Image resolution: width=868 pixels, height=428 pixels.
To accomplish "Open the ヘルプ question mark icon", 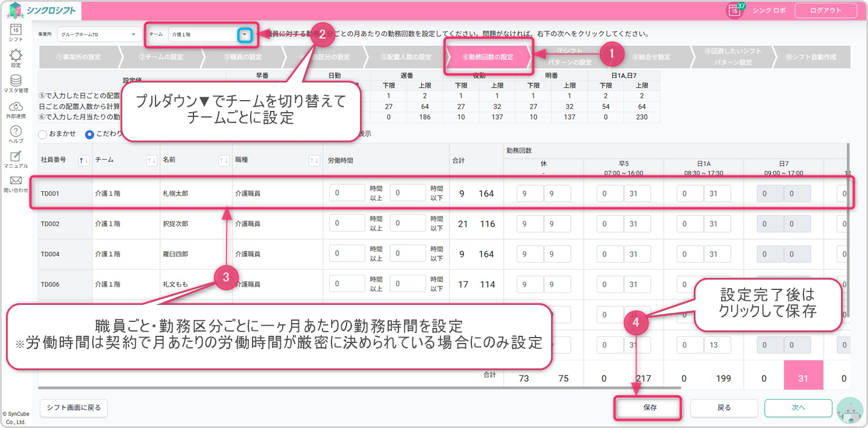I will coord(16,131).
